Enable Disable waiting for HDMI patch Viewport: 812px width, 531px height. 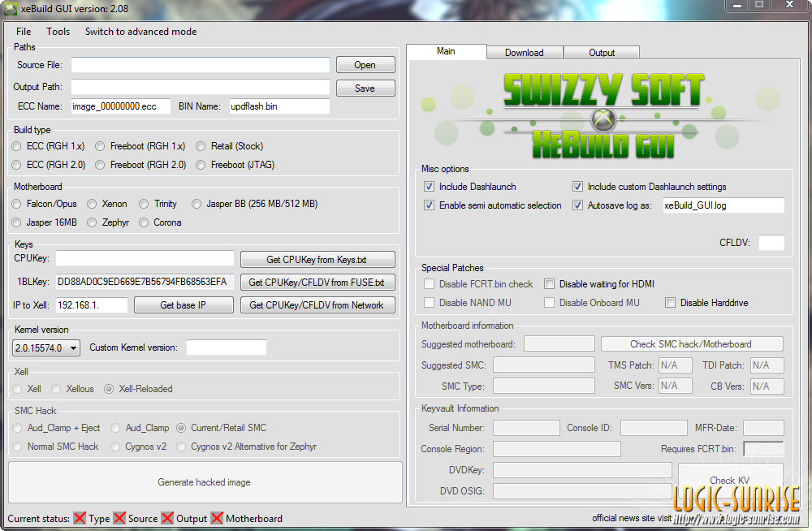click(x=549, y=284)
